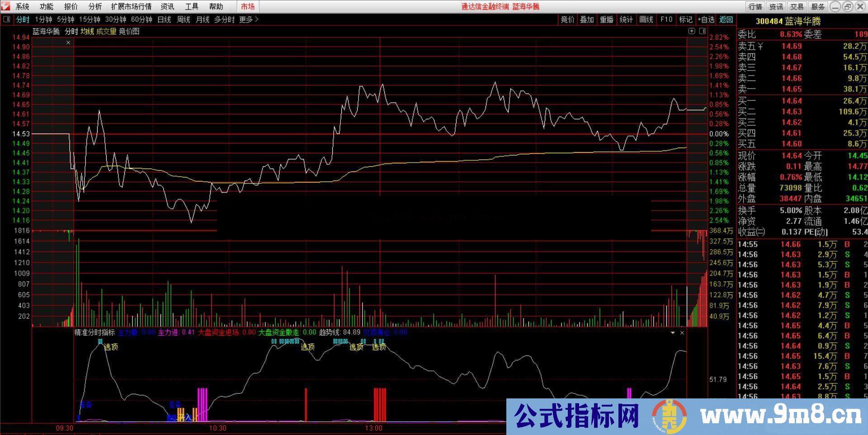Open the 资讯 button at top right
Screen dimensions: 868x435
click(x=776, y=6)
